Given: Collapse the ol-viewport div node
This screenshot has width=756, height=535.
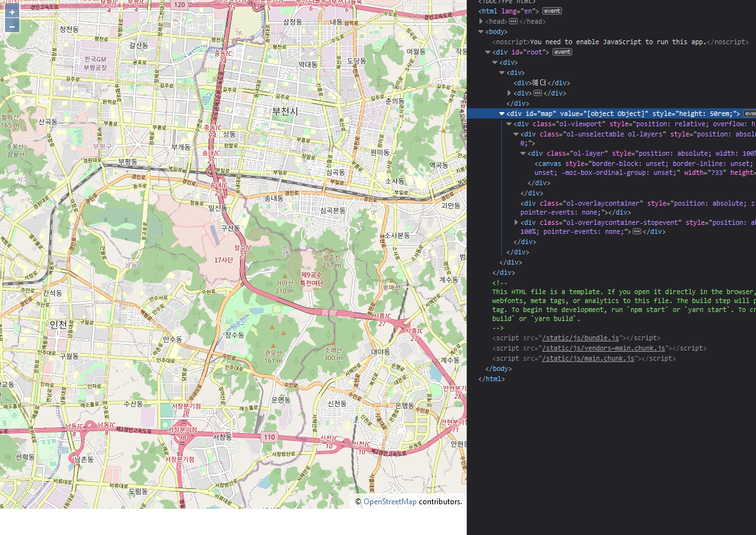Looking at the screenshot, I should [x=509, y=124].
